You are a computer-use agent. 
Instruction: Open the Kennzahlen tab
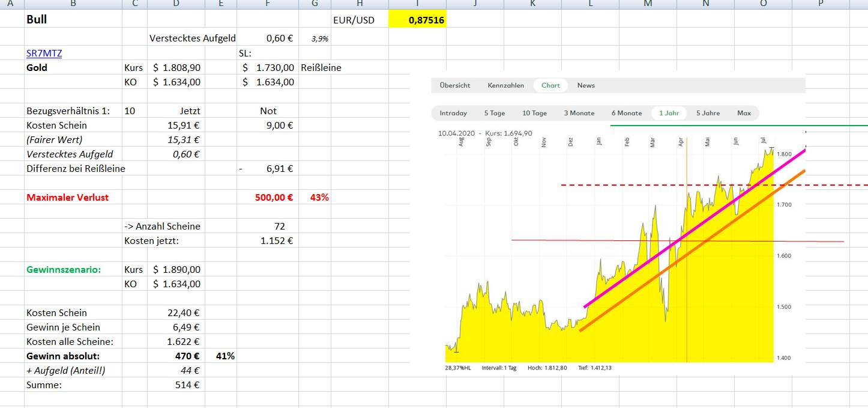505,85
